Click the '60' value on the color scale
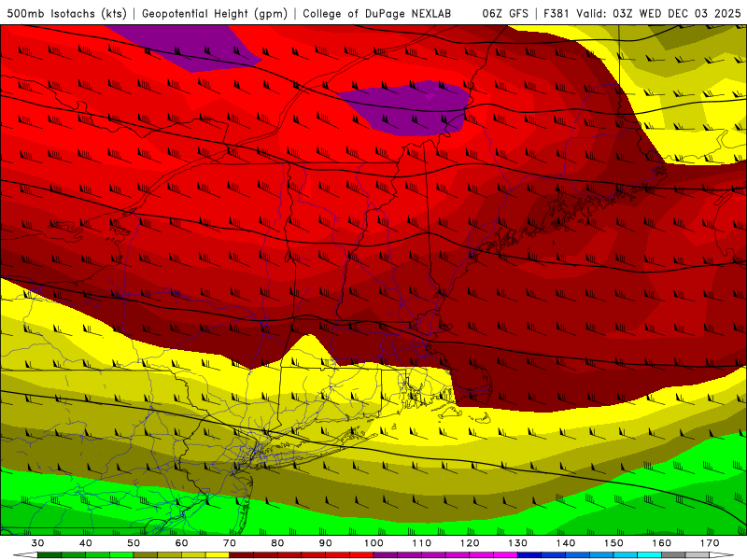 [181, 543]
